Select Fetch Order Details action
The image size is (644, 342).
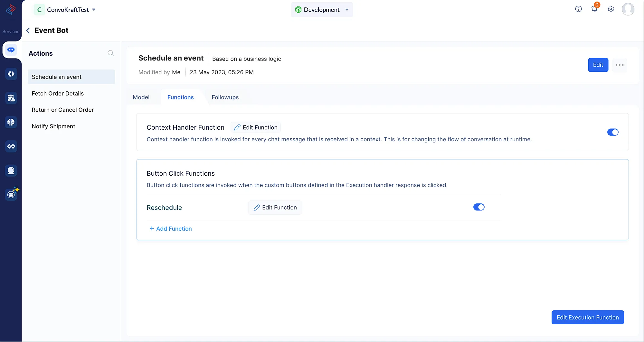[58, 93]
